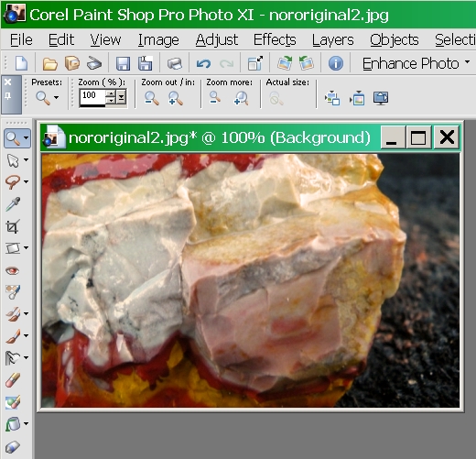Undo the last action arrow
Screen dimensions: 476x459
coord(203,64)
